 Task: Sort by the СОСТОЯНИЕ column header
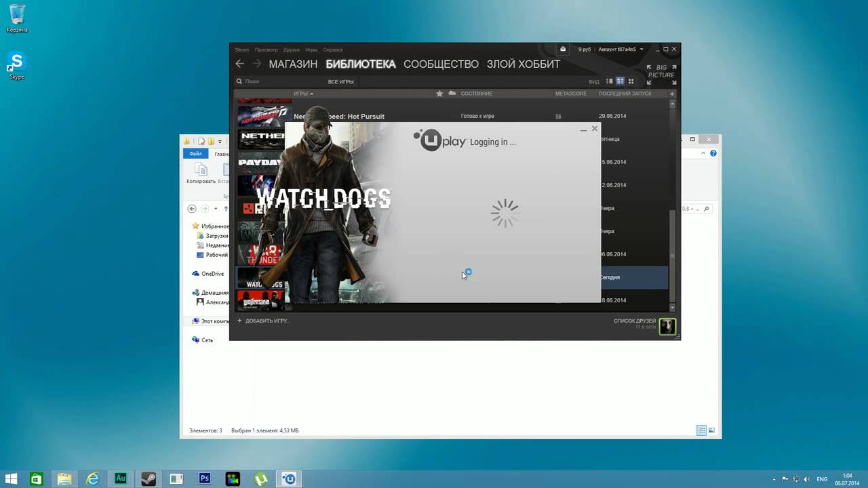477,94
